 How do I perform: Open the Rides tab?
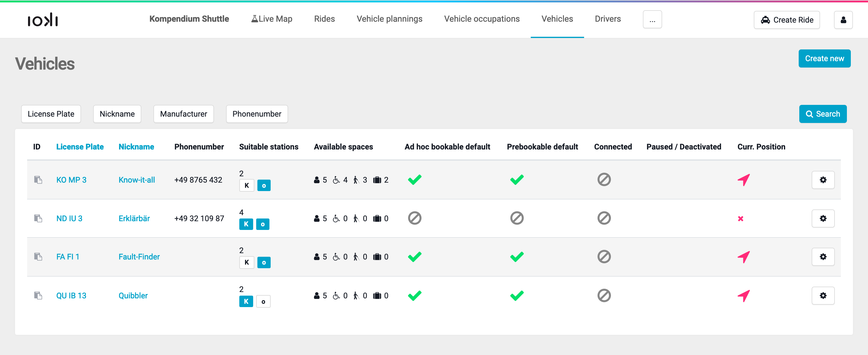click(324, 19)
